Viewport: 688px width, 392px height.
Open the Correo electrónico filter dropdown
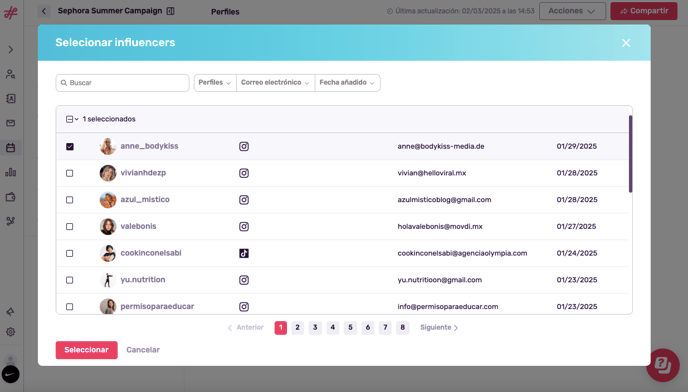(275, 83)
